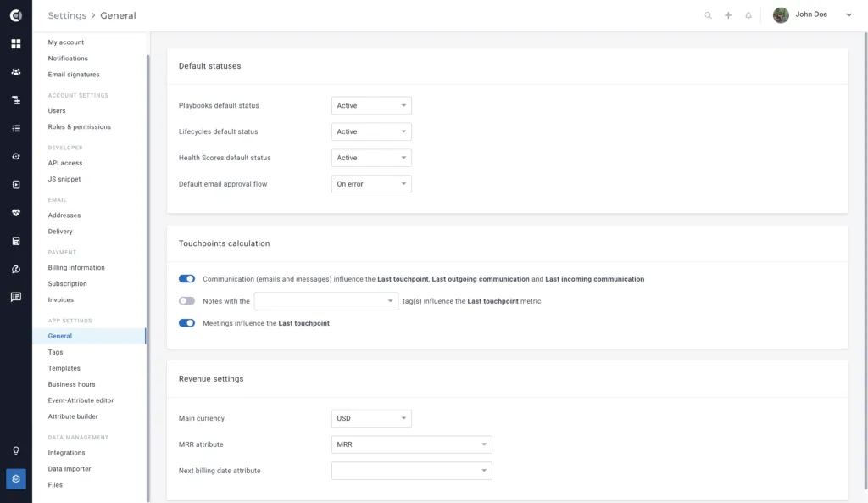Open Attribute builder settings page
This screenshot has height=503, width=868.
73,416
